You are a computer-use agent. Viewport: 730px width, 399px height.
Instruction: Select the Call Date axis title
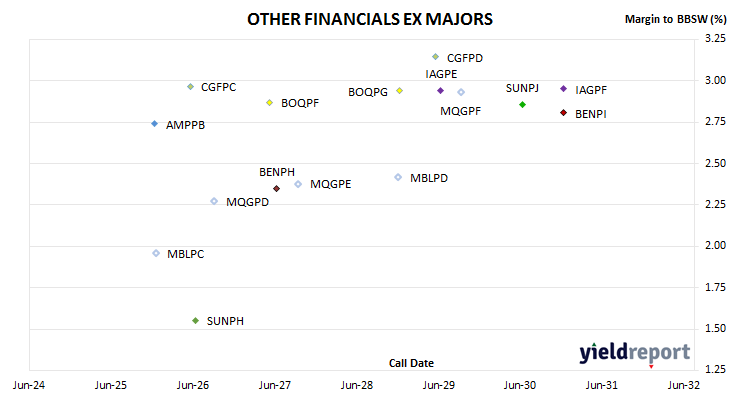tap(411, 363)
